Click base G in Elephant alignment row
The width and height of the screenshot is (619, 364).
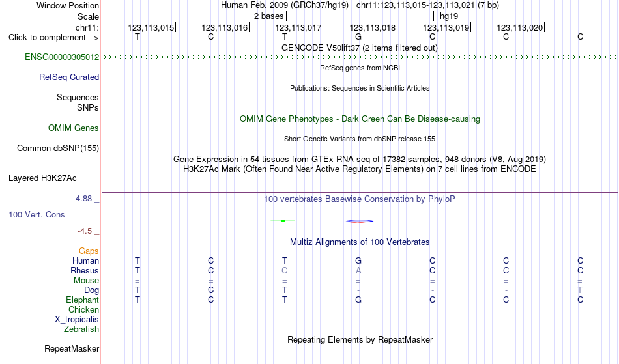pyautogui.click(x=358, y=300)
